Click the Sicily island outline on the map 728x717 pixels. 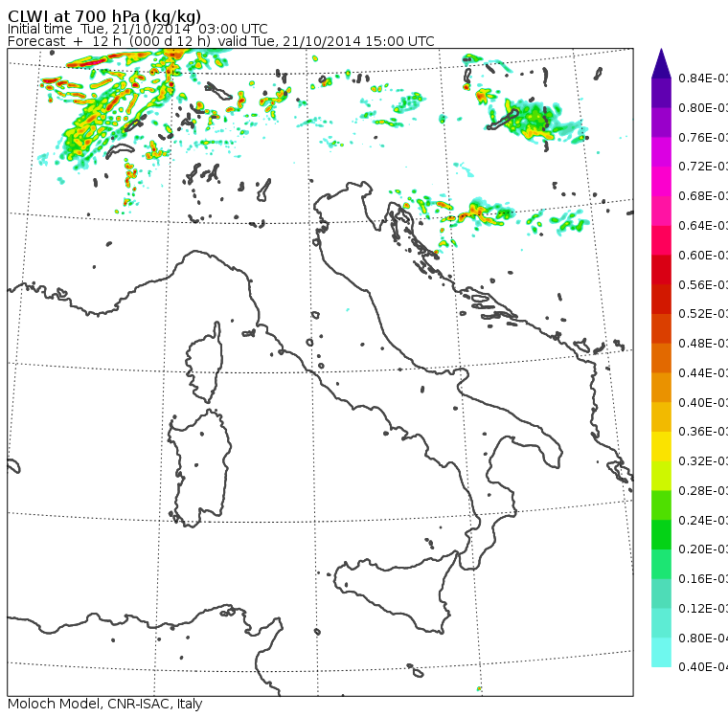(x=395, y=593)
